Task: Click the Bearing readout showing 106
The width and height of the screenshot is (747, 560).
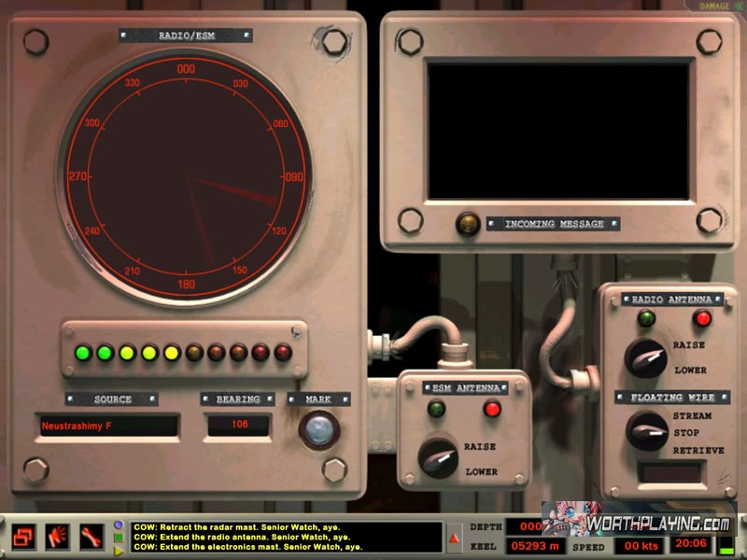Action: point(238,427)
